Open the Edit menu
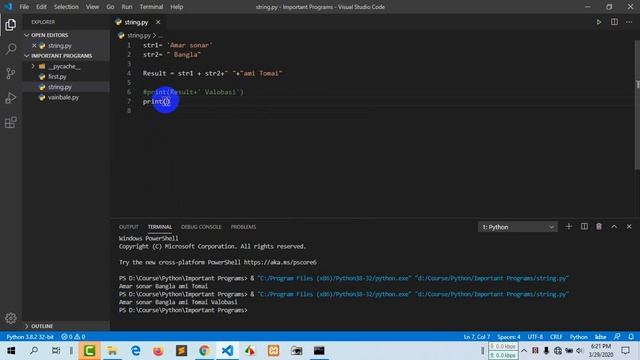 tap(41, 7)
